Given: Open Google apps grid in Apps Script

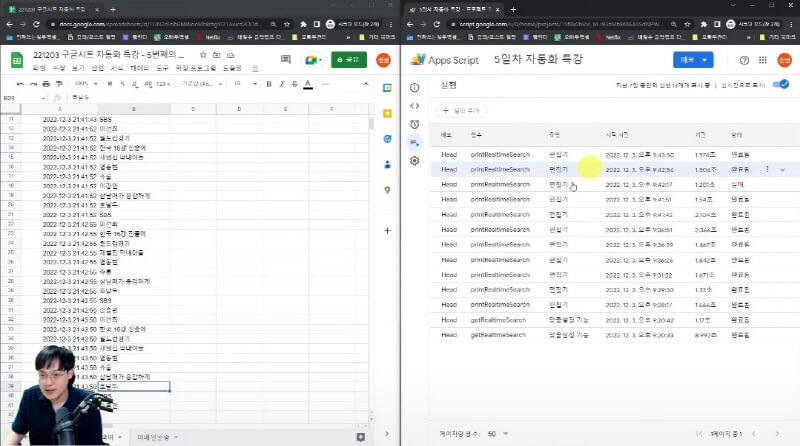Looking at the screenshot, I should coord(763,60).
